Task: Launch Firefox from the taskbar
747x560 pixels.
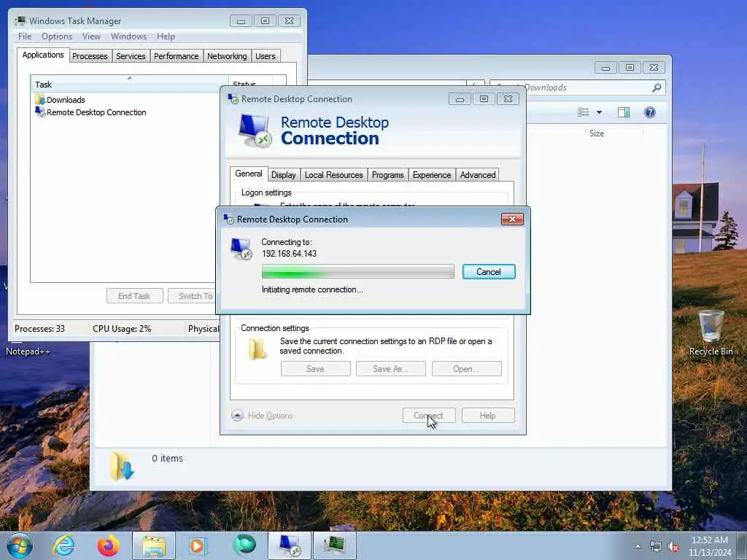Action: (109, 545)
